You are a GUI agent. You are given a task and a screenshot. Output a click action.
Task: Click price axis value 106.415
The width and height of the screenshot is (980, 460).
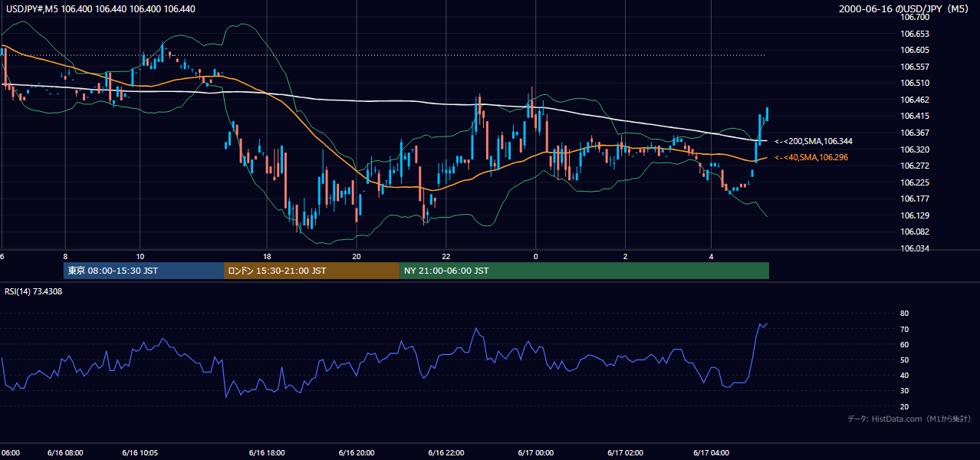tap(914, 116)
